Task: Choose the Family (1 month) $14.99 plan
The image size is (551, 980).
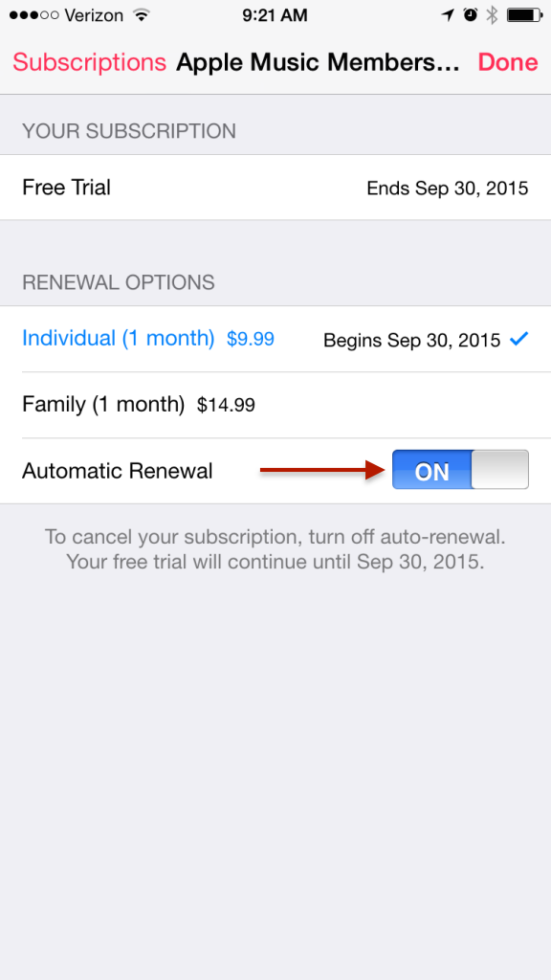Action: 275,405
